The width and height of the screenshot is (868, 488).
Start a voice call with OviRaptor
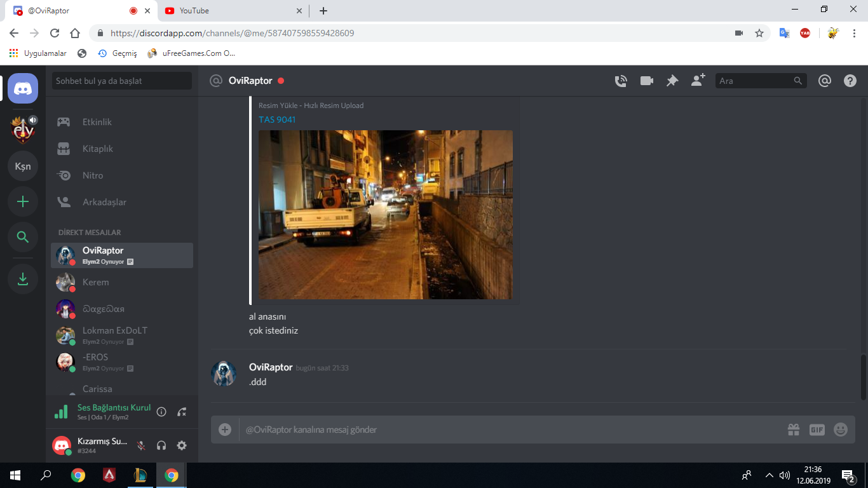pos(621,81)
